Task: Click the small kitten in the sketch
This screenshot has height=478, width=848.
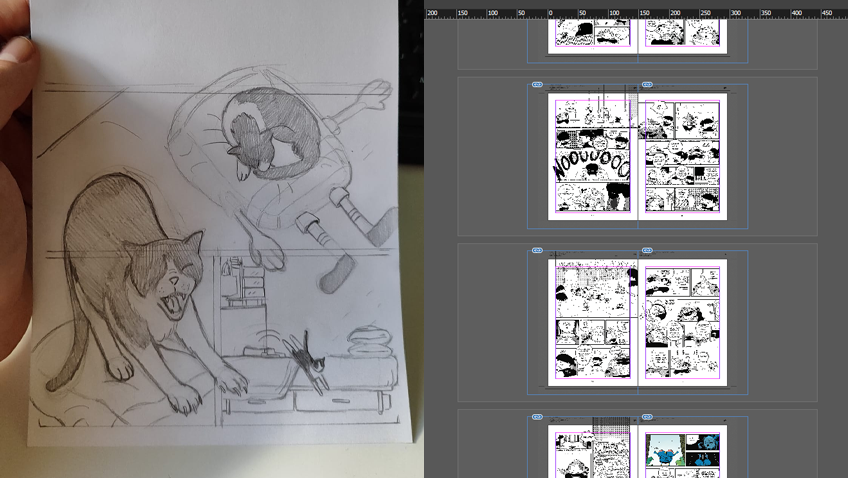Action: tap(307, 360)
